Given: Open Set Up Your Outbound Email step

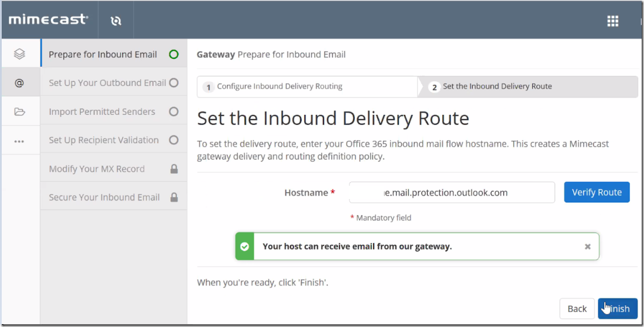Looking at the screenshot, I should pos(114,83).
